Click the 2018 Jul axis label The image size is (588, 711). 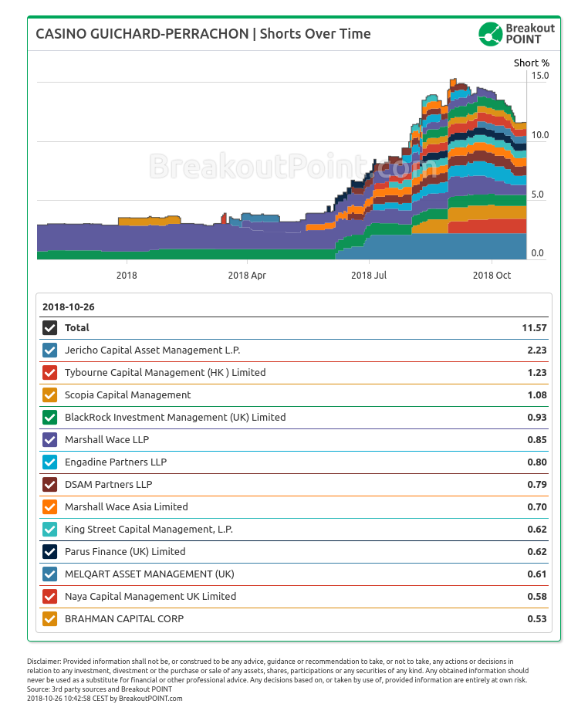(x=369, y=276)
